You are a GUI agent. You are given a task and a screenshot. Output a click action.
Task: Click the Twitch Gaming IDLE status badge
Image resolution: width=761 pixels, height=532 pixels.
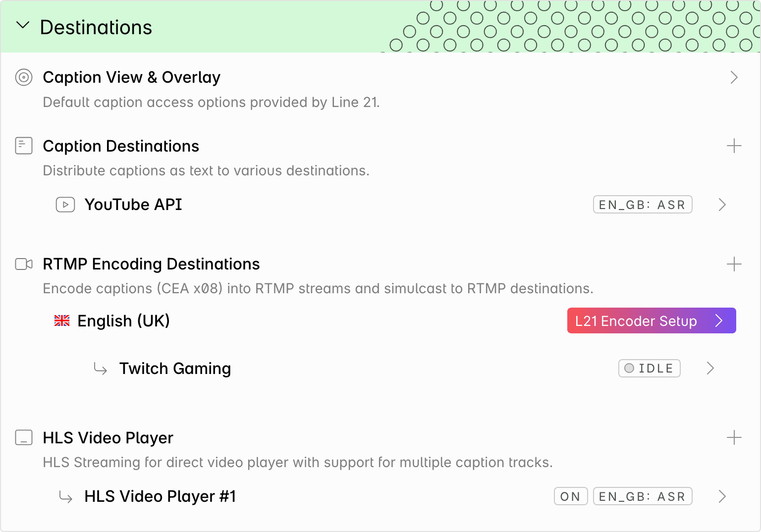pyautogui.click(x=649, y=368)
